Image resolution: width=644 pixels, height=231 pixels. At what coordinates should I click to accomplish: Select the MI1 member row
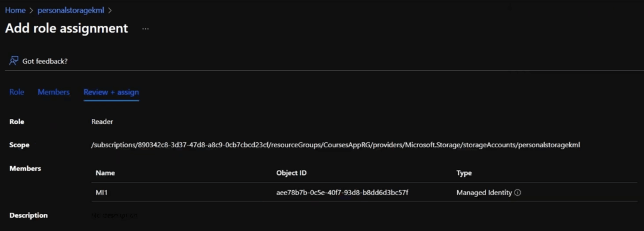coord(364,193)
